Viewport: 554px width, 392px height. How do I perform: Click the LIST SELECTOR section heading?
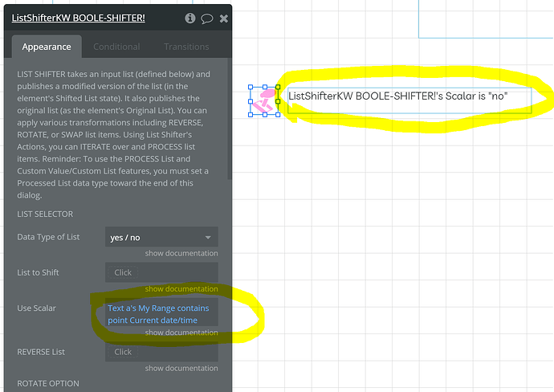click(45, 214)
